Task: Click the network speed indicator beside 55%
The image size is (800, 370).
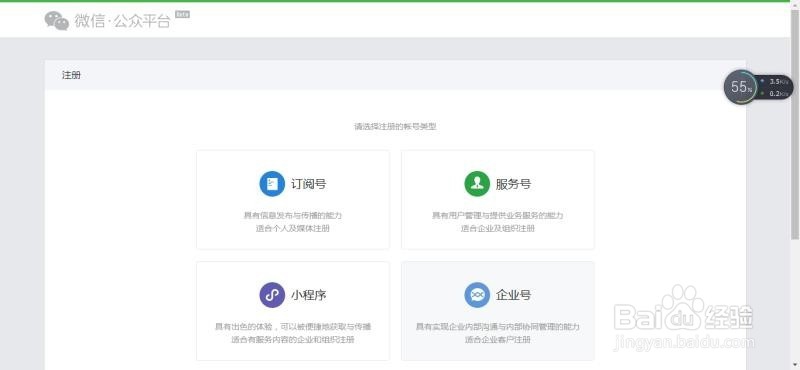Action: tap(776, 87)
